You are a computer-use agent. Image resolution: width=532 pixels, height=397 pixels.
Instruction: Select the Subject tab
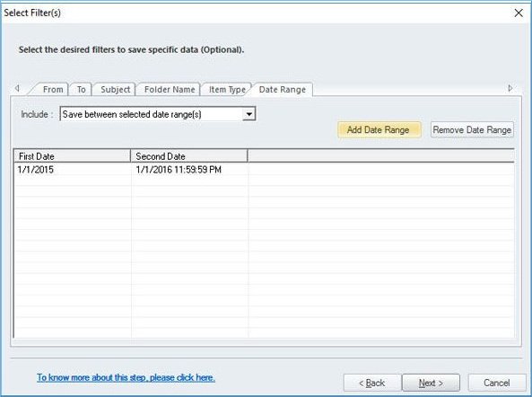tap(115, 90)
